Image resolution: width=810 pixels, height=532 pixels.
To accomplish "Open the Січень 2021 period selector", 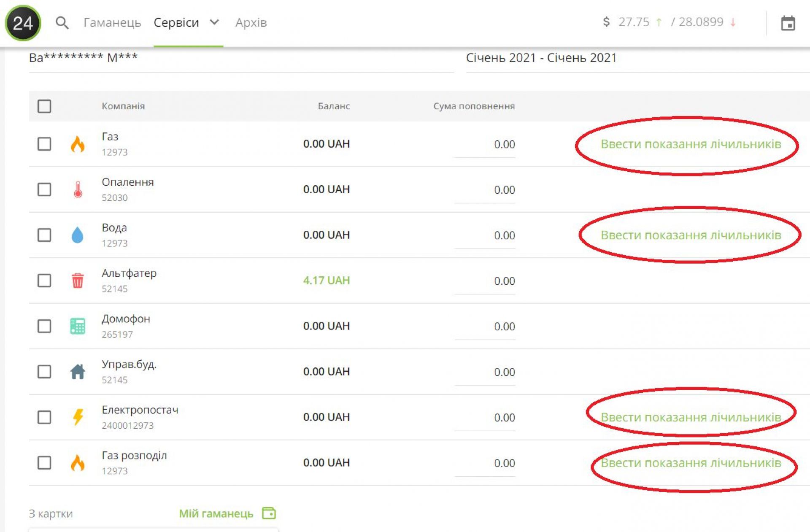I will coord(541,58).
